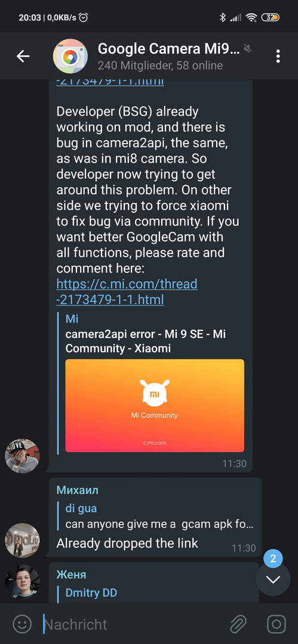Open the truncated link at top of chat

pos(110,81)
